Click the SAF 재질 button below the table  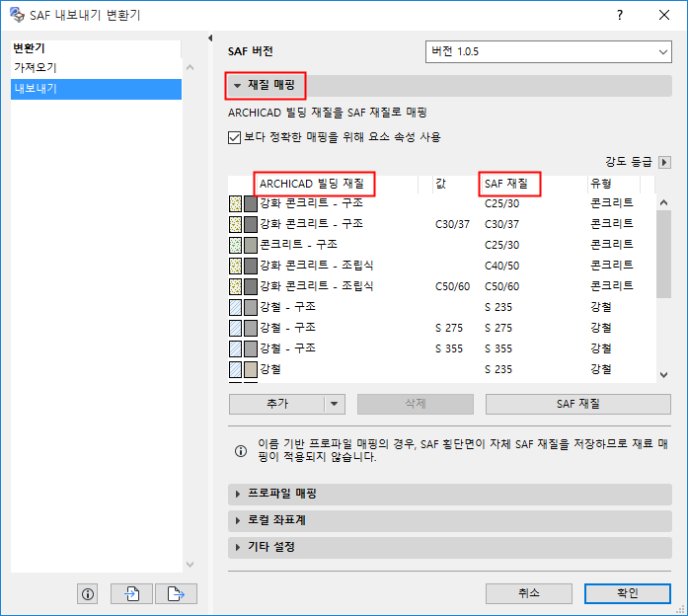577,404
